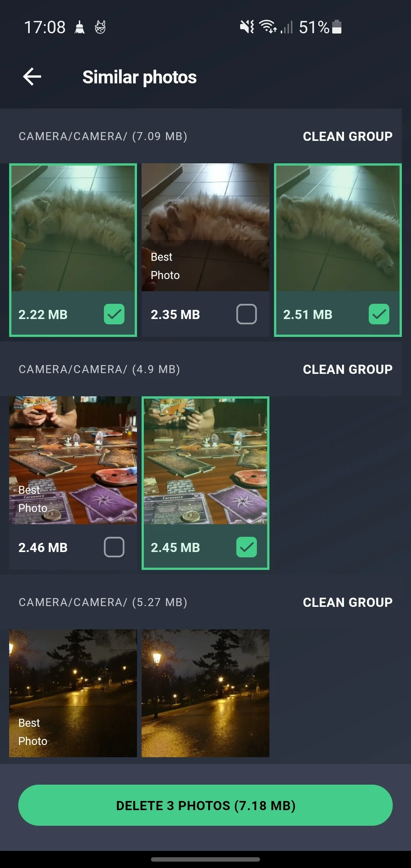Open the best board game photo thumbnail
The image size is (411, 868).
[x=73, y=460]
